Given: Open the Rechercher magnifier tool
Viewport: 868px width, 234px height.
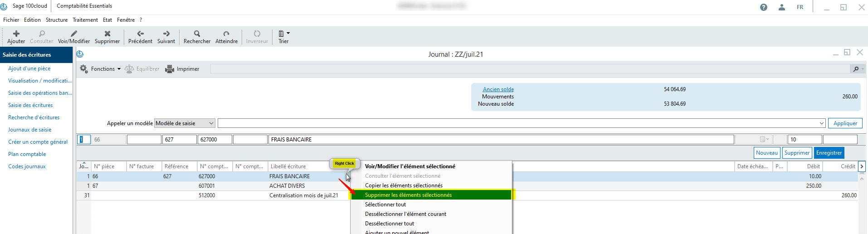Looking at the screenshot, I should (x=197, y=34).
